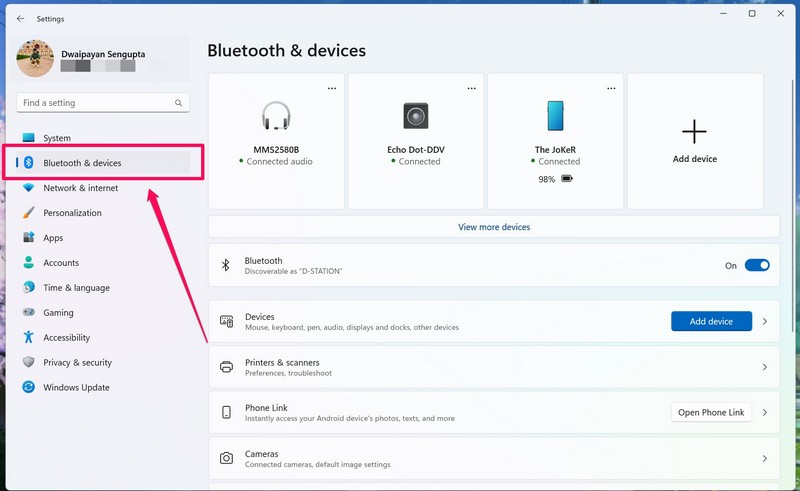The image size is (800, 491).
Task: Select Windows Update in sidebar
Action: click(76, 388)
